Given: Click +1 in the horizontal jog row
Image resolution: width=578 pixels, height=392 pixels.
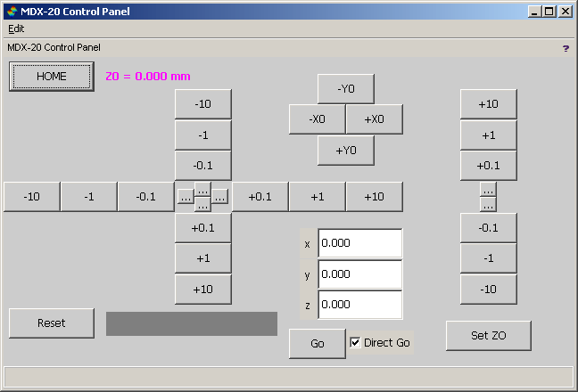Looking at the screenshot, I should tap(317, 197).
